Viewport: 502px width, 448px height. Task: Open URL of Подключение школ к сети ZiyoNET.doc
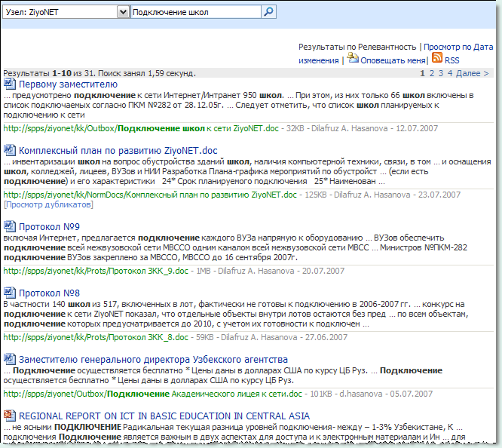(x=141, y=128)
